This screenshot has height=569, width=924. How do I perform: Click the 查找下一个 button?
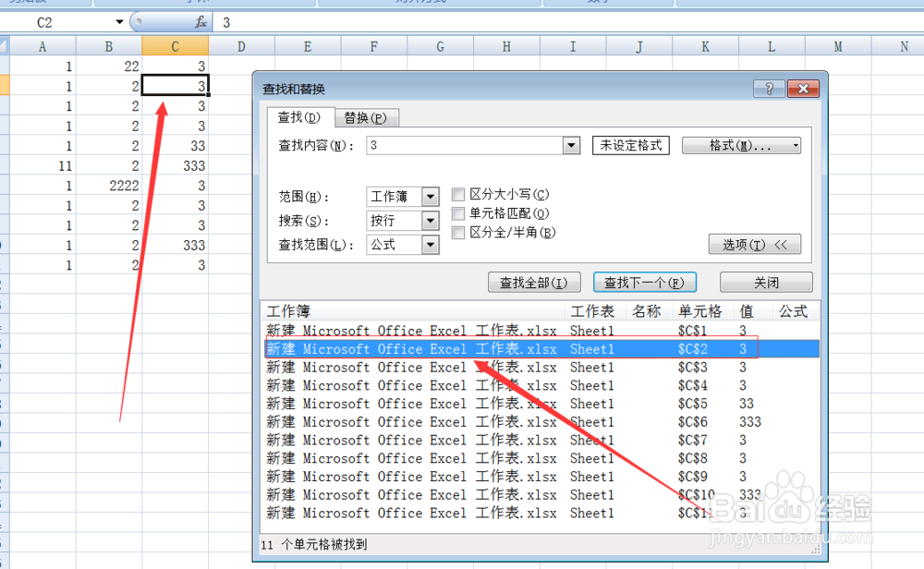click(x=645, y=283)
